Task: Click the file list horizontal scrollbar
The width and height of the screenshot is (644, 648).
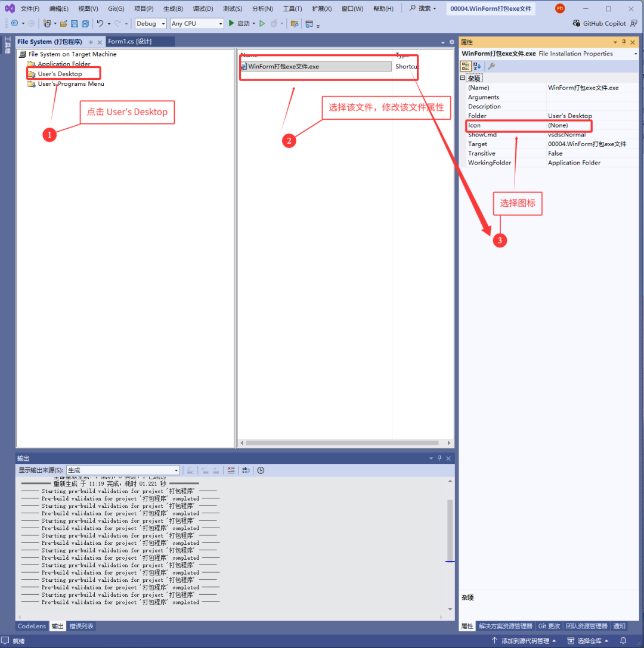Action: tap(342, 442)
